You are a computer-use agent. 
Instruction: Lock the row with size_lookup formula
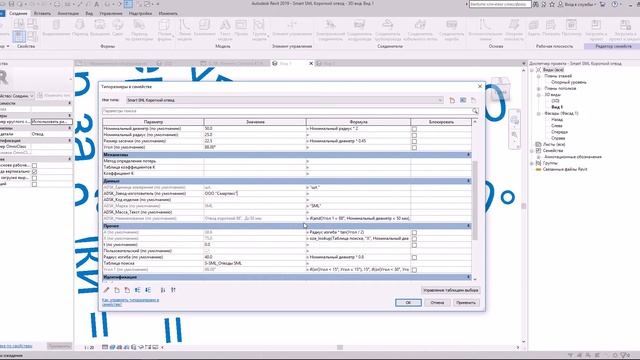(x=414, y=239)
